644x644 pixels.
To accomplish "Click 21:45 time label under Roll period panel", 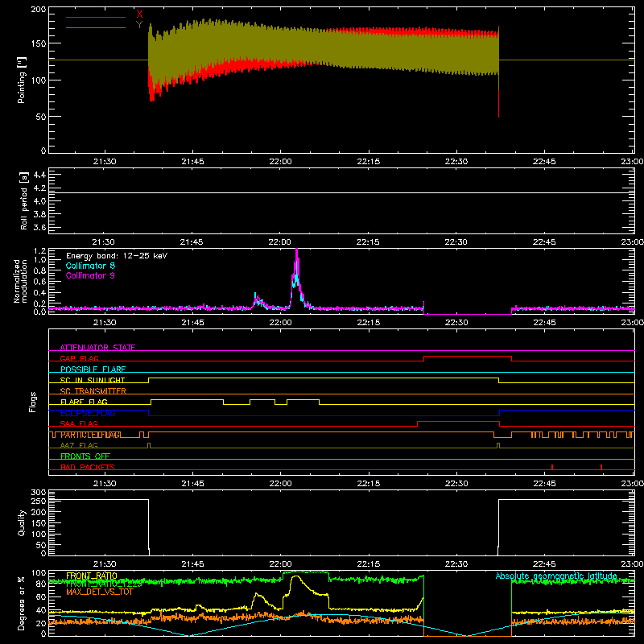I will coord(192,242).
